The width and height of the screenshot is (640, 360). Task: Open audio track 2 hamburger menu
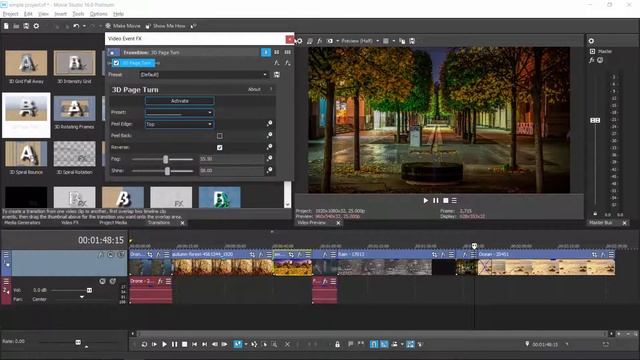[6, 281]
